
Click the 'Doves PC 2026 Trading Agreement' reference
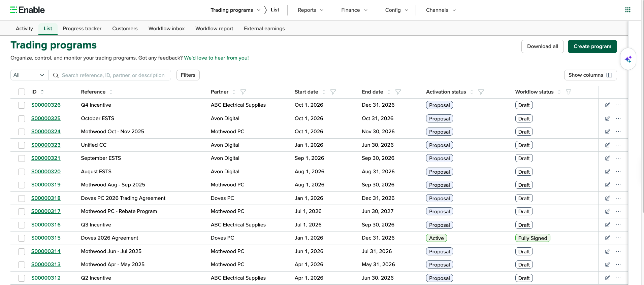pos(123,198)
